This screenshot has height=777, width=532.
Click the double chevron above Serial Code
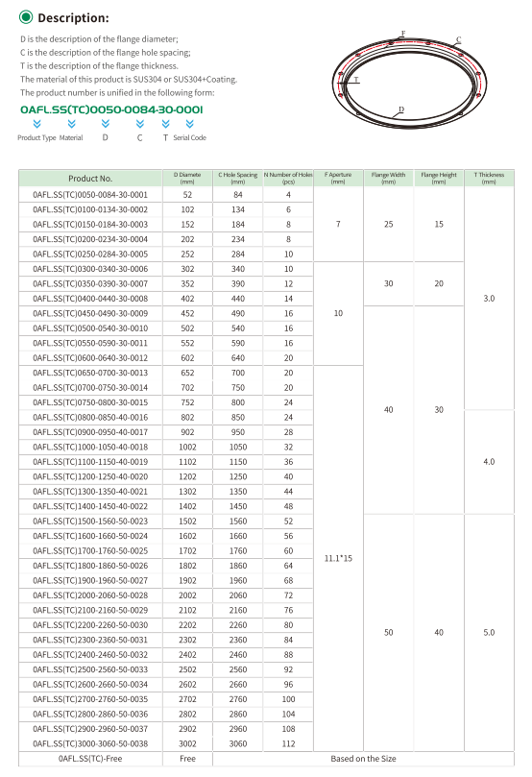coord(190,124)
